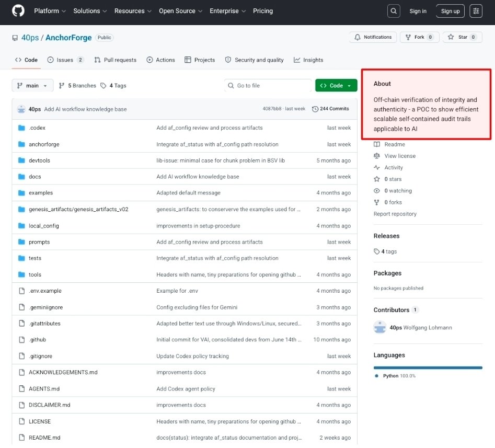Screen dimensions: 495x448
Task: Click the devtools folder icon
Action: click(21, 160)
